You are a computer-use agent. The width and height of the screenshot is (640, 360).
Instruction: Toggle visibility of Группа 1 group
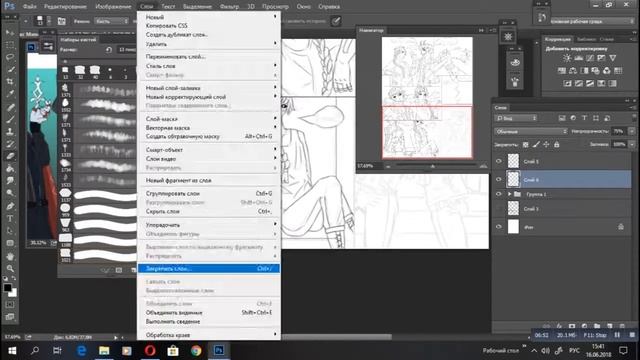pos(498,194)
